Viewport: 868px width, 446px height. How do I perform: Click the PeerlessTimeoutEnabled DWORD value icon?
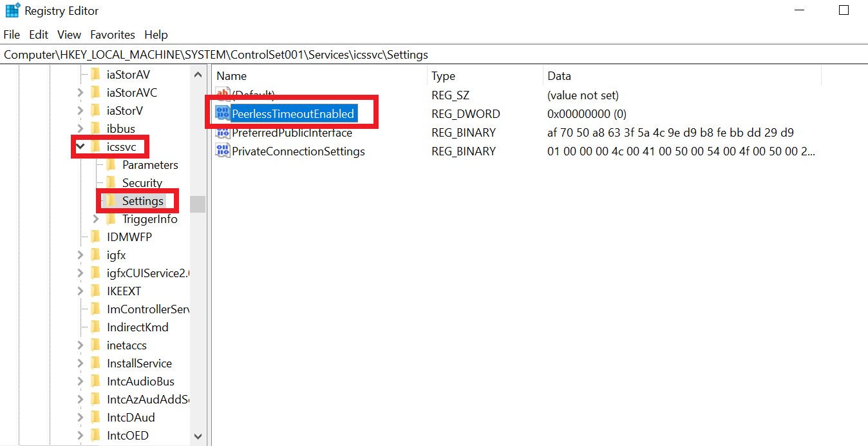click(223, 113)
